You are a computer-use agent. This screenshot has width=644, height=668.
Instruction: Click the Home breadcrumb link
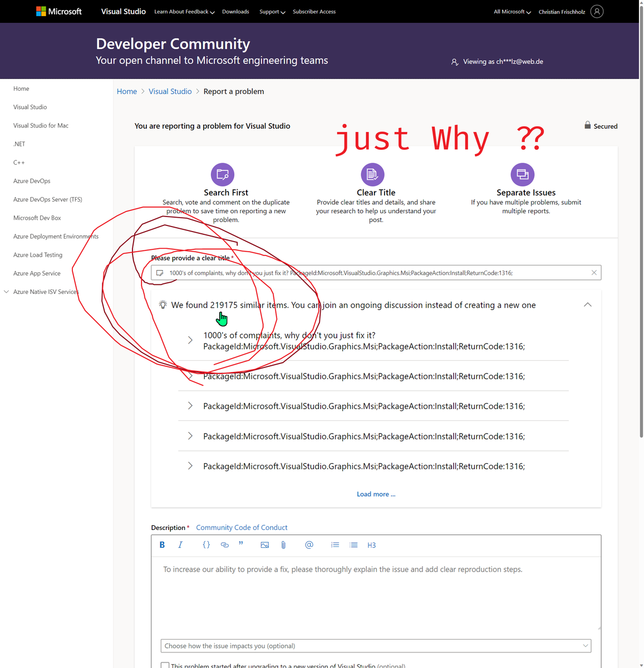point(127,91)
